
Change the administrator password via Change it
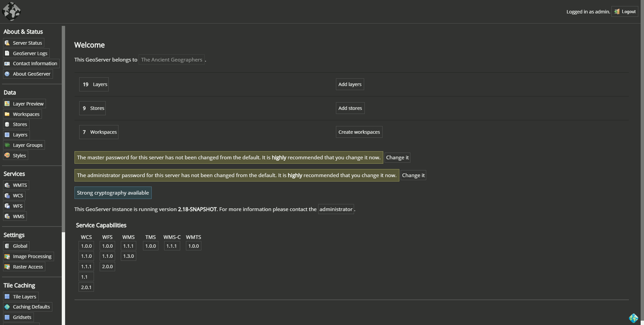pos(413,175)
